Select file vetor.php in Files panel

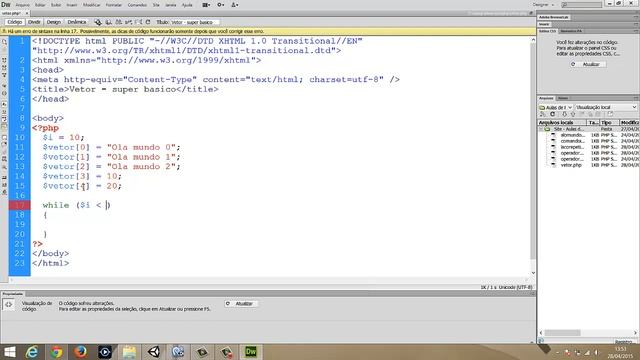pyautogui.click(x=571, y=165)
